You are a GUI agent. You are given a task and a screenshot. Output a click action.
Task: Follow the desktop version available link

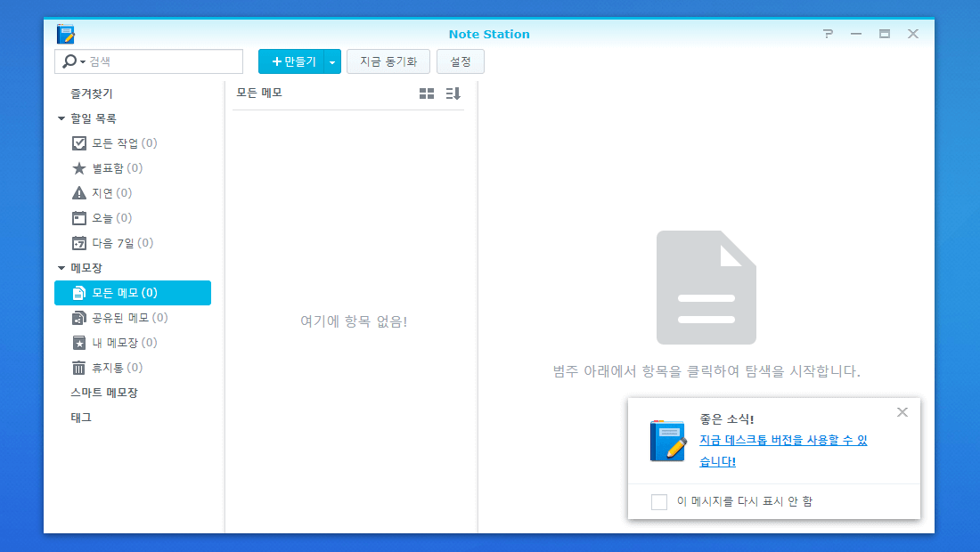click(783, 451)
